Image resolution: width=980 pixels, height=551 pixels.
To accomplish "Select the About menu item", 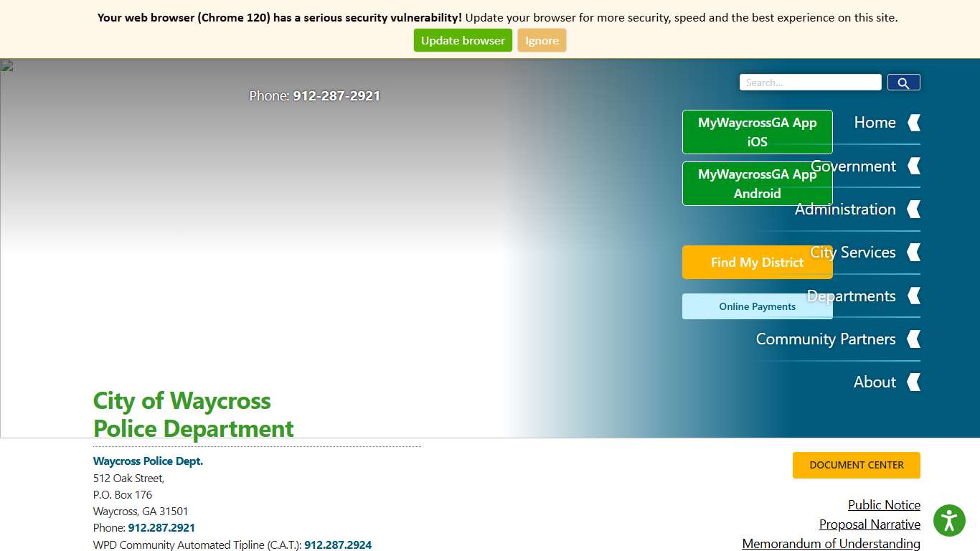I will click(874, 382).
